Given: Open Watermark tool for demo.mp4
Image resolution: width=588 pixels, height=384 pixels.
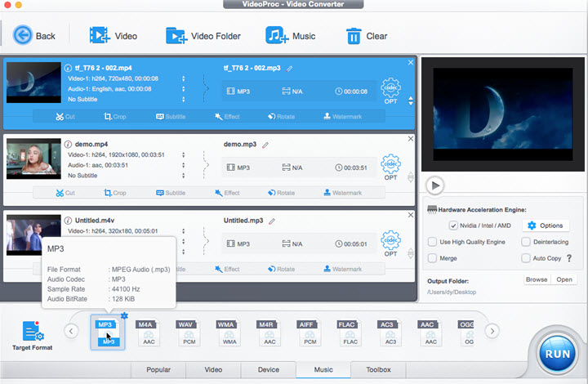Looking at the screenshot, I should click(343, 193).
